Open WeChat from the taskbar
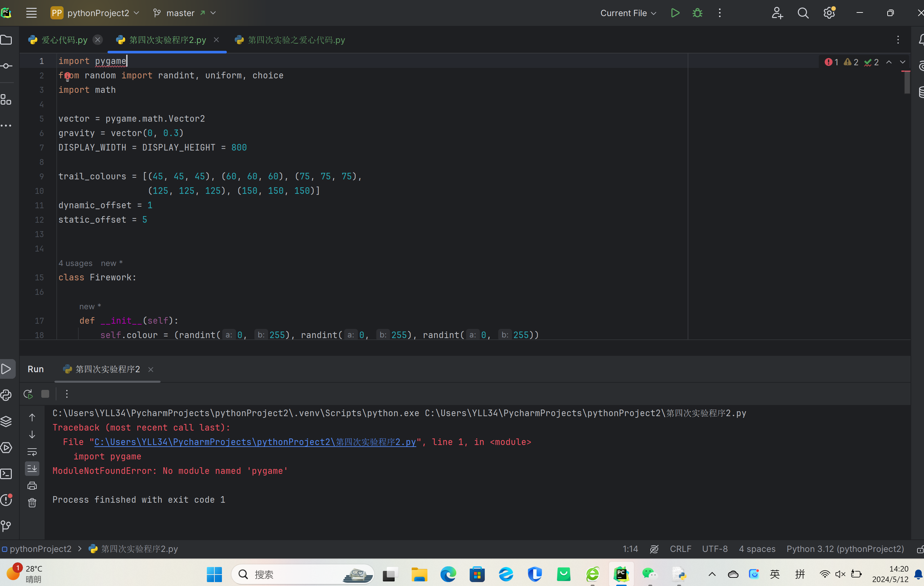Viewport: 924px width, 586px height. [650, 575]
